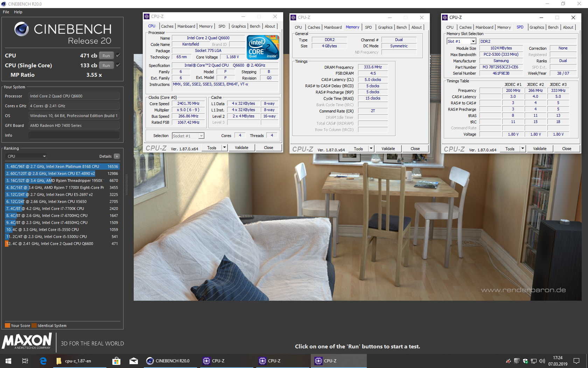
Task: Click Validate in CPU-Z SPD window
Action: click(x=540, y=149)
